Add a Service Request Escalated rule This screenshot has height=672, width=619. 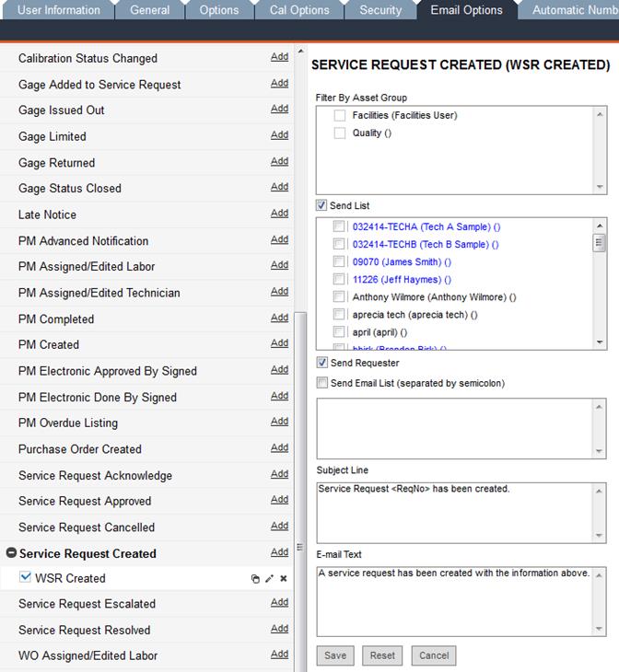(x=280, y=603)
